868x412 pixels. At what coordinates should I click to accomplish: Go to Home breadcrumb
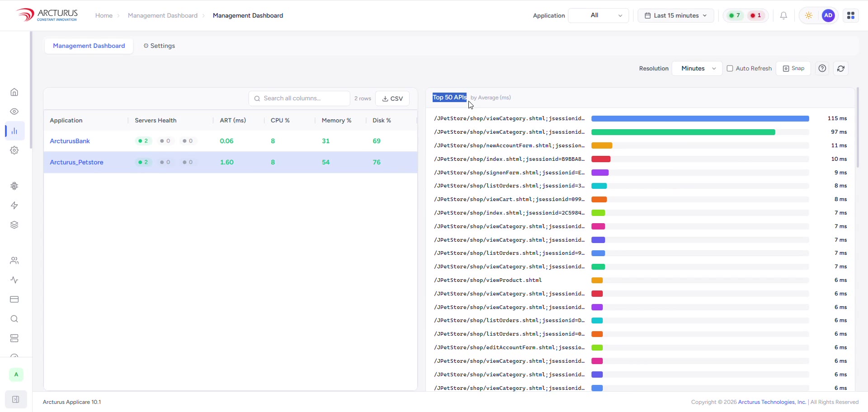(104, 15)
